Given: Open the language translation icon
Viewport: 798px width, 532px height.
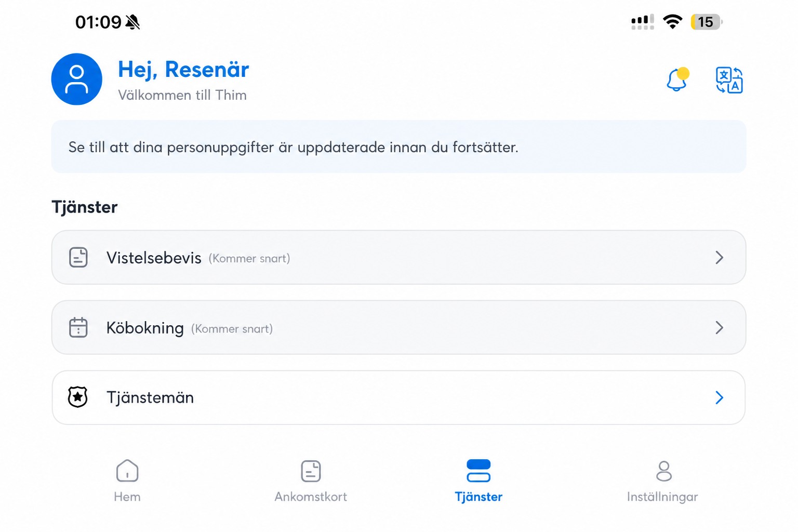Looking at the screenshot, I should pos(729,80).
